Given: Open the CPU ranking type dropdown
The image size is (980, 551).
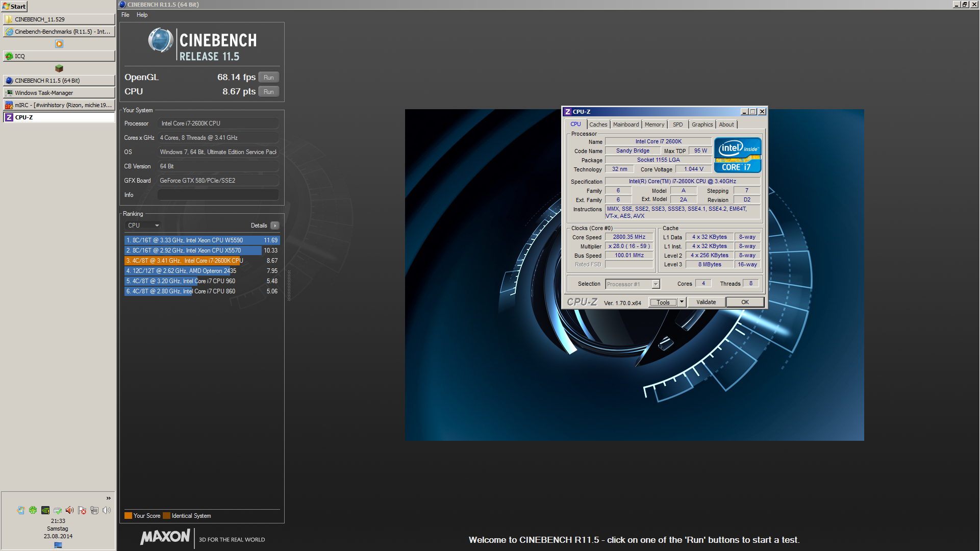Looking at the screenshot, I should coord(143,226).
